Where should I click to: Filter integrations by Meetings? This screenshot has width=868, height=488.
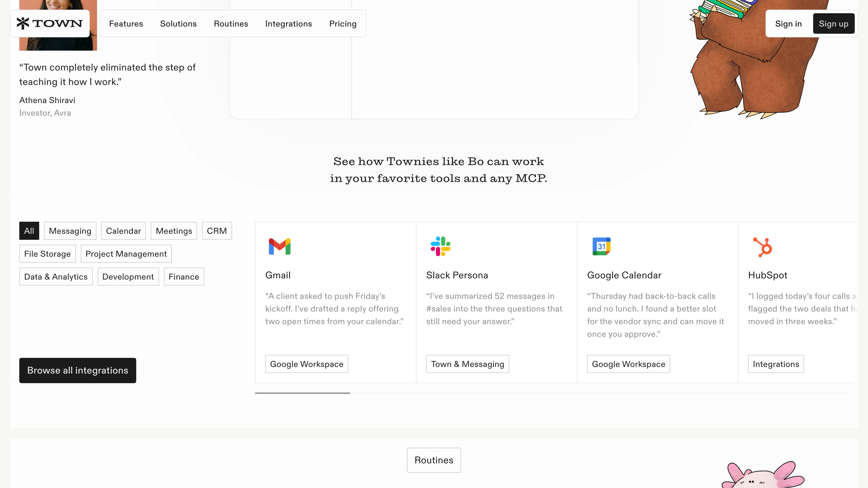point(174,231)
